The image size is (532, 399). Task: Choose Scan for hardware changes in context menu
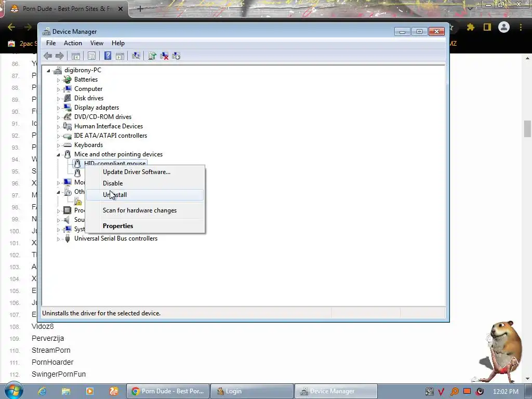pyautogui.click(x=145, y=210)
